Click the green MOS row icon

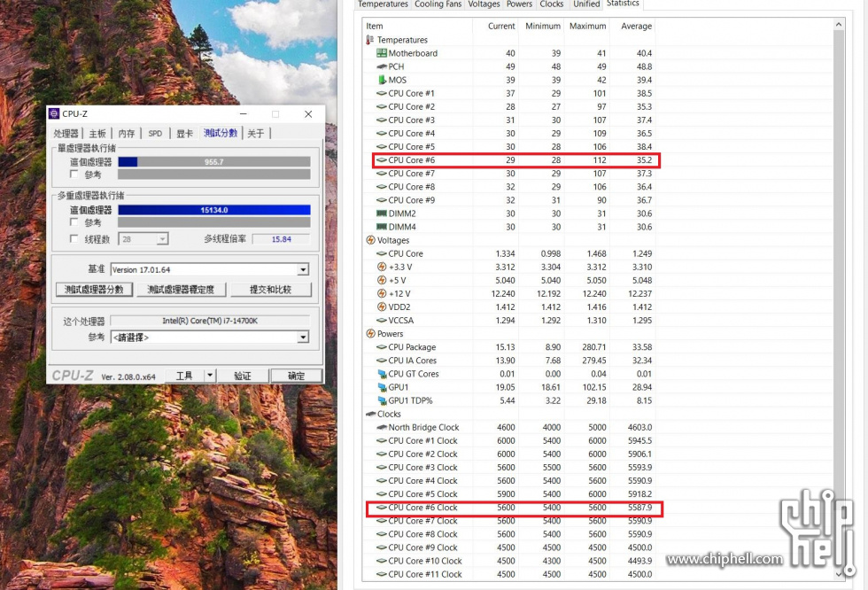tap(382, 80)
